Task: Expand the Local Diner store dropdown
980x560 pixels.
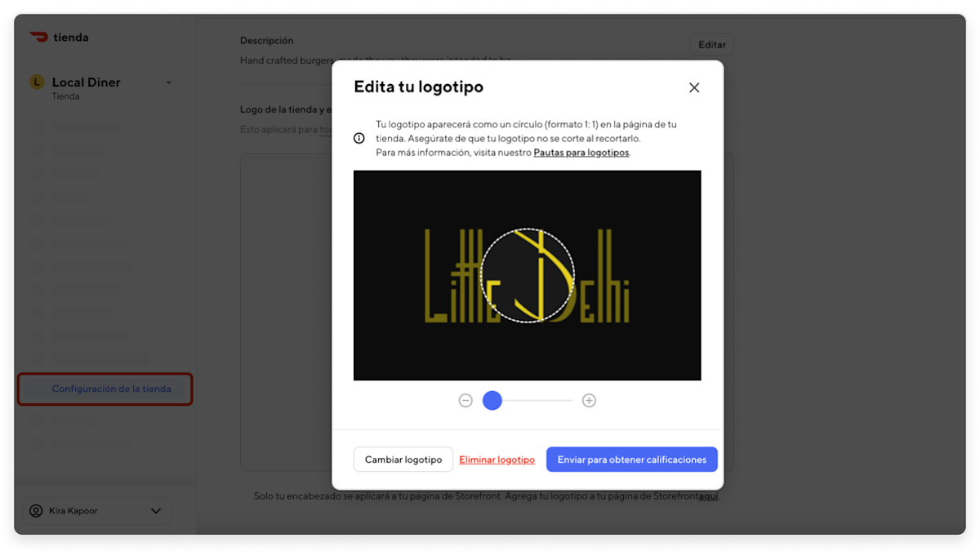Action: [x=169, y=82]
